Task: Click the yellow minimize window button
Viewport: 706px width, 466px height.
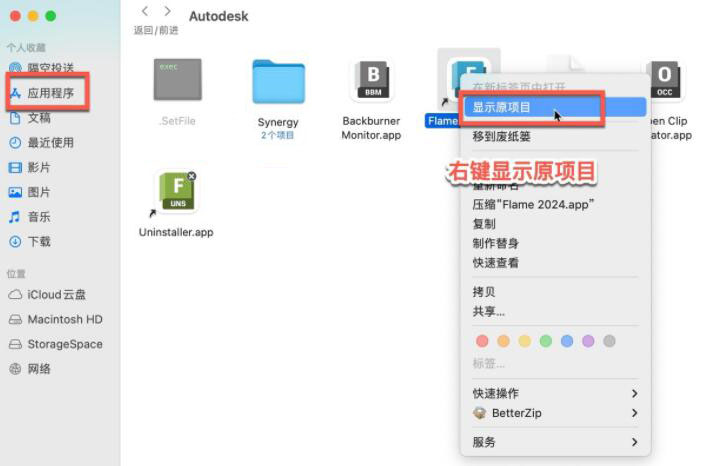Action: pos(33,16)
